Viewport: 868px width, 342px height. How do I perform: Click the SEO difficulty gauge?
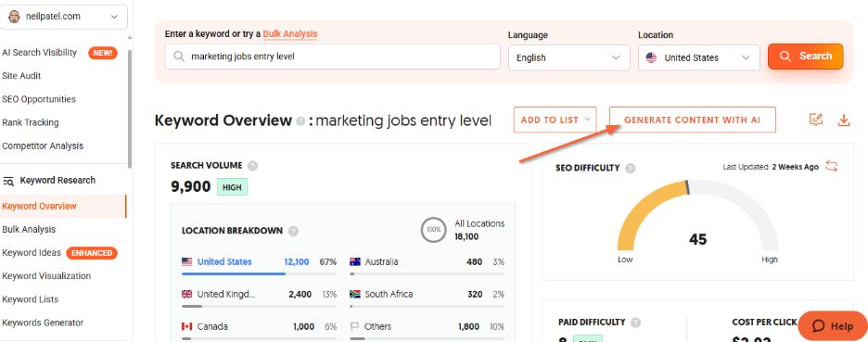(697, 216)
